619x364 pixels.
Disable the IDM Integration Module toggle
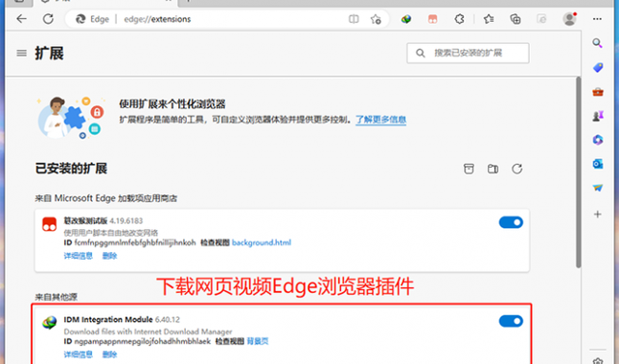pyautogui.click(x=511, y=321)
